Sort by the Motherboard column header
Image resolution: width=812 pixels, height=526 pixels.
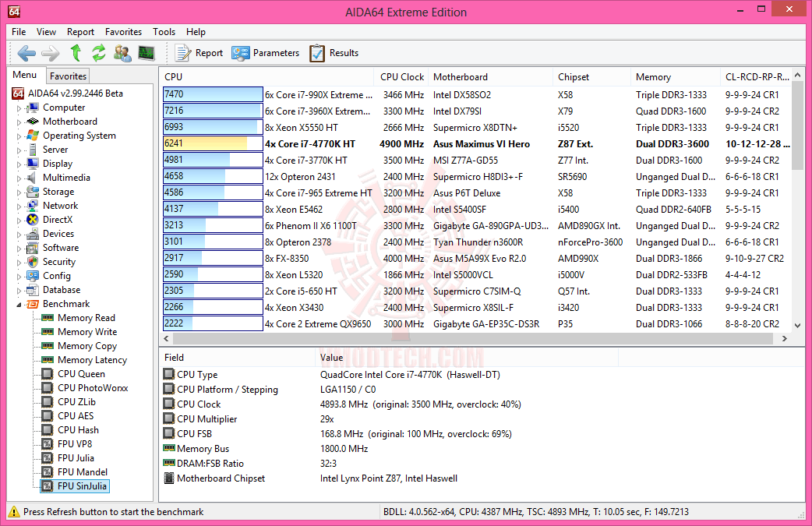click(491, 76)
